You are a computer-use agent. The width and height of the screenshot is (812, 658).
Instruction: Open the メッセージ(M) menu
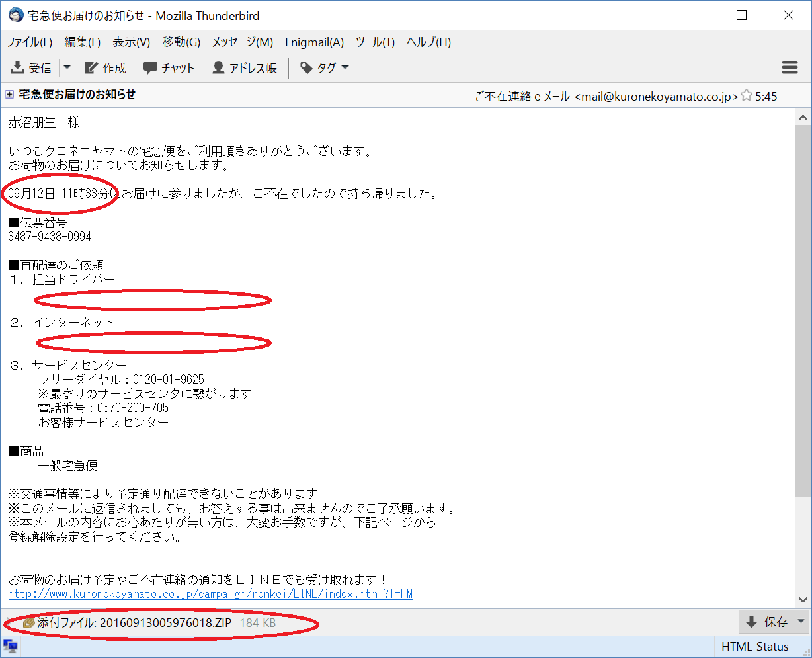242,42
